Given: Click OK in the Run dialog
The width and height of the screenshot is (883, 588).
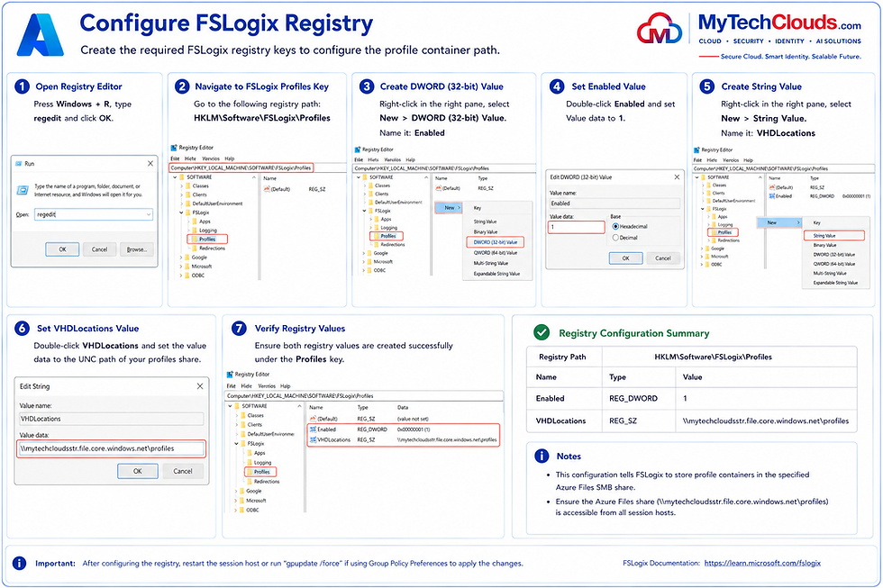Looking at the screenshot, I should [62, 249].
